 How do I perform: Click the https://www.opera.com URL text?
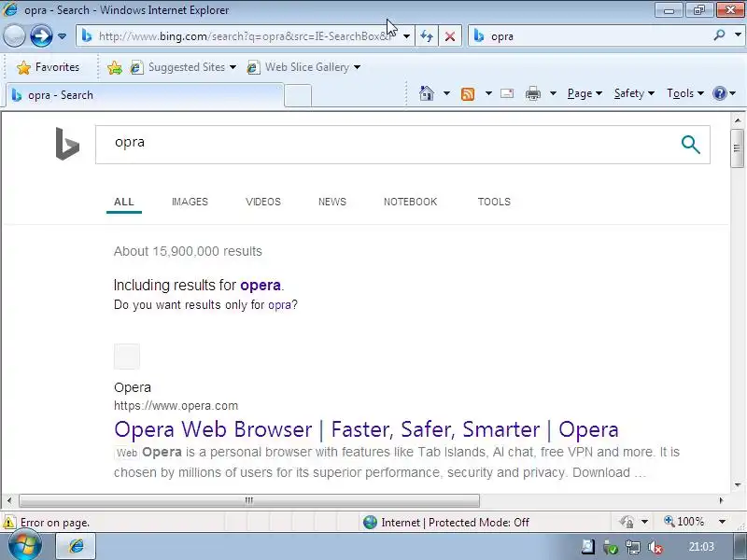(176, 406)
